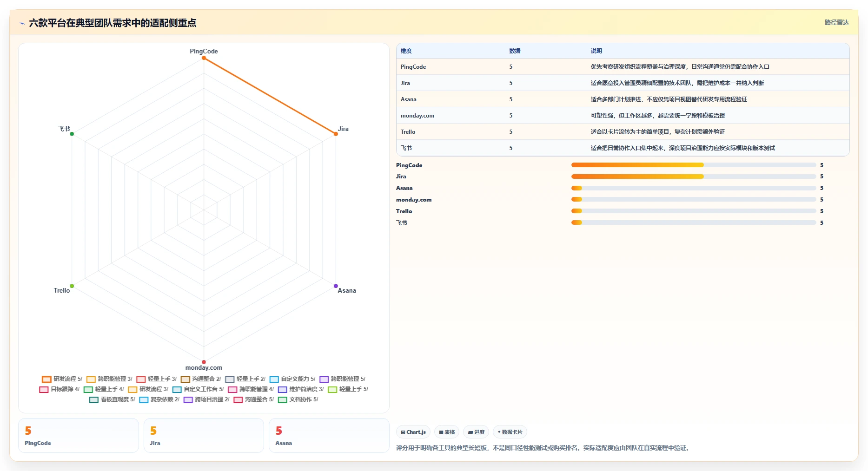Click the 飞书 progress bar
The image size is (868, 471).
[694, 222]
